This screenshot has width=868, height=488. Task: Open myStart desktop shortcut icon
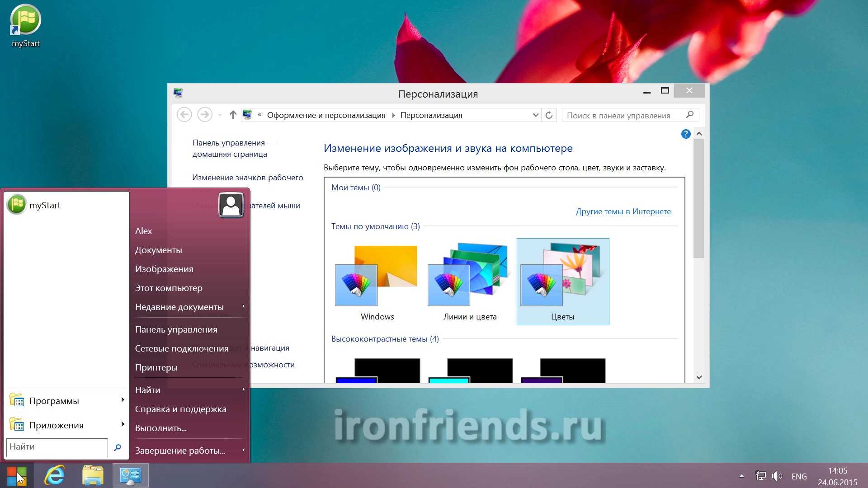click(26, 20)
